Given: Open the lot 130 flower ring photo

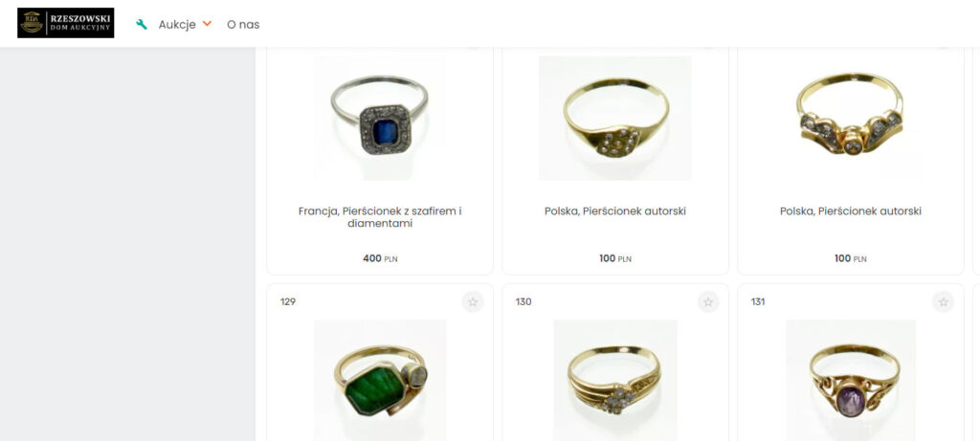Looking at the screenshot, I should (615, 381).
